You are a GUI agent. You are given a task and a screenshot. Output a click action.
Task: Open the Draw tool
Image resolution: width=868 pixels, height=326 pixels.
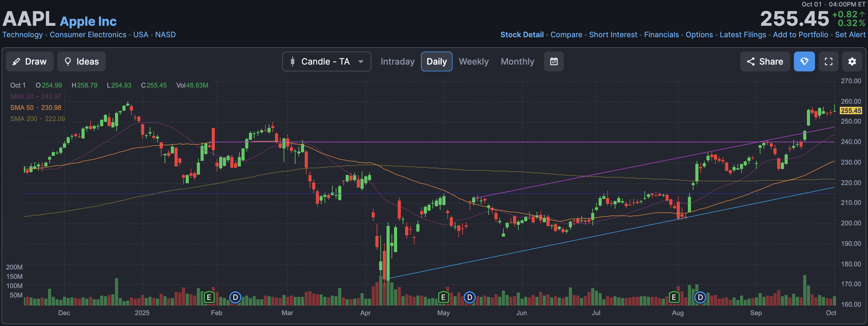[x=30, y=61]
